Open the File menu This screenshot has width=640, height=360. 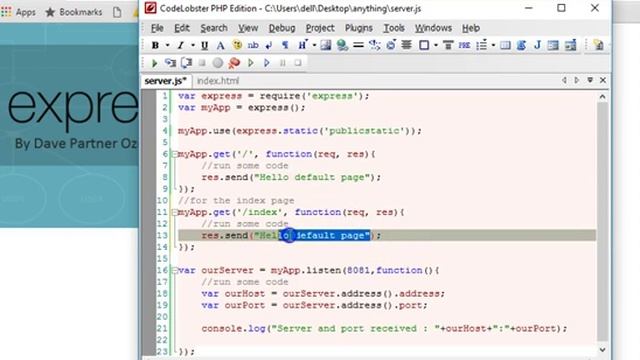click(157, 28)
